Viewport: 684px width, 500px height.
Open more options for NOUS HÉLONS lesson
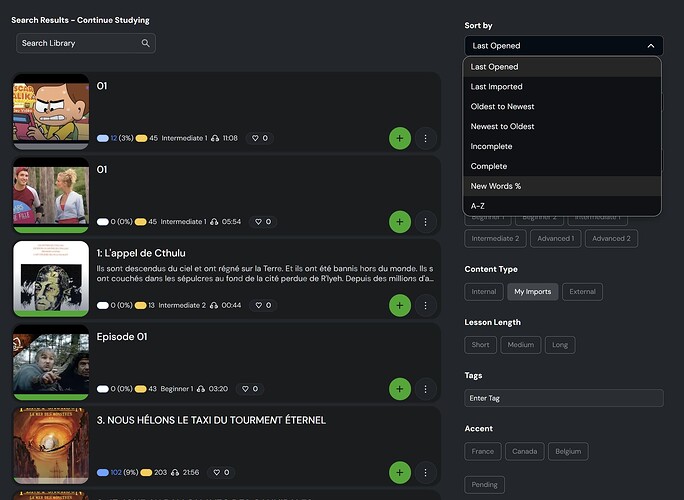(426, 472)
